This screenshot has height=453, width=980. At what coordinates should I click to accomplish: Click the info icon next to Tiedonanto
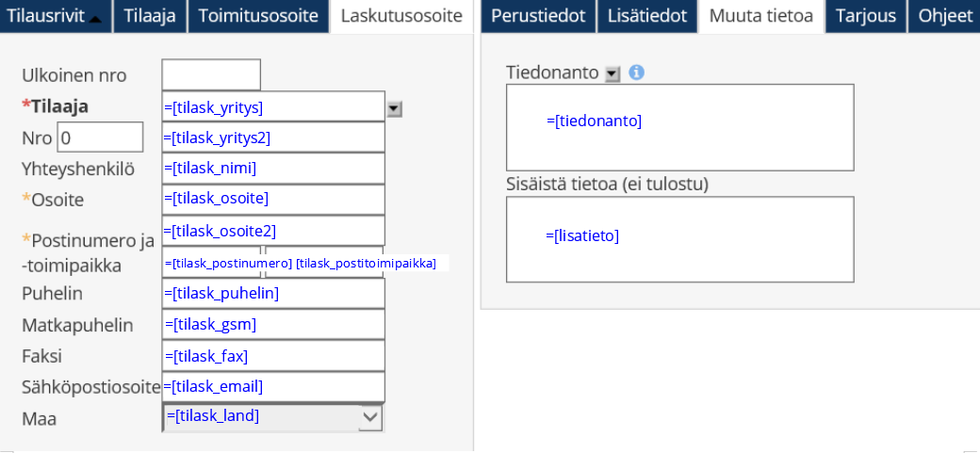pyautogui.click(x=637, y=73)
